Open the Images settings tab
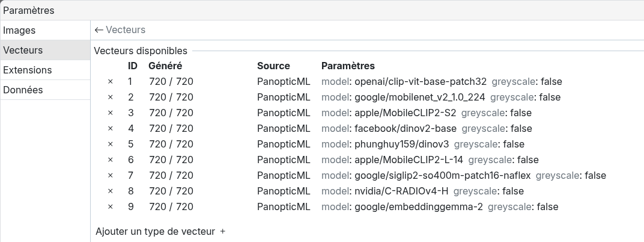 pyautogui.click(x=45, y=31)
